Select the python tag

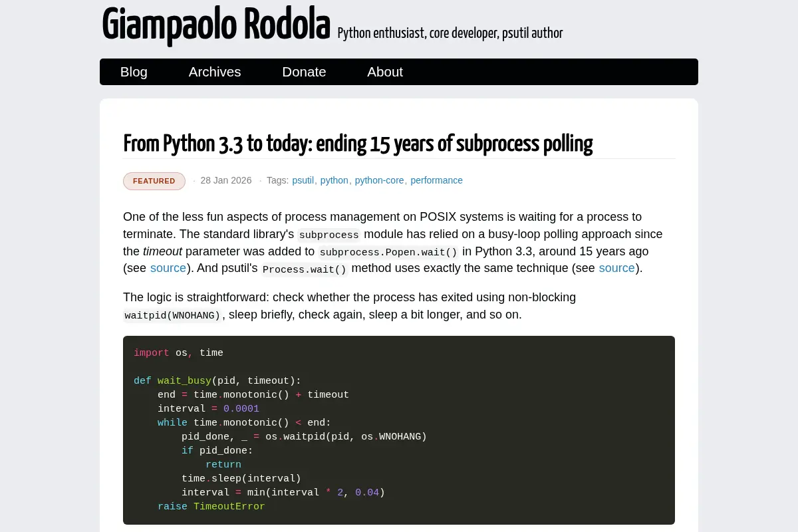(x=334, y=180)
